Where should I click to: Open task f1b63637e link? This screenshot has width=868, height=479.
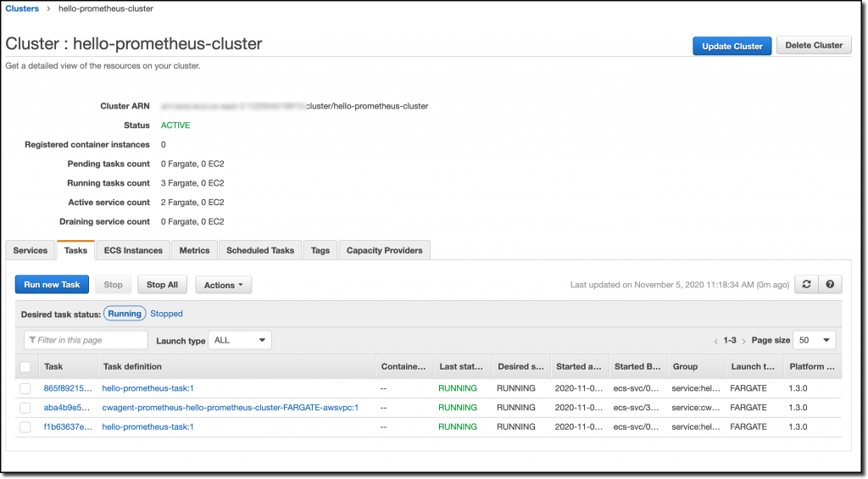click(68, 427)
